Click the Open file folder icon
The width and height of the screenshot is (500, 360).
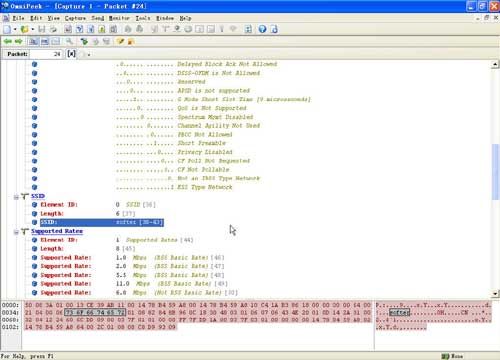[25, 29]
